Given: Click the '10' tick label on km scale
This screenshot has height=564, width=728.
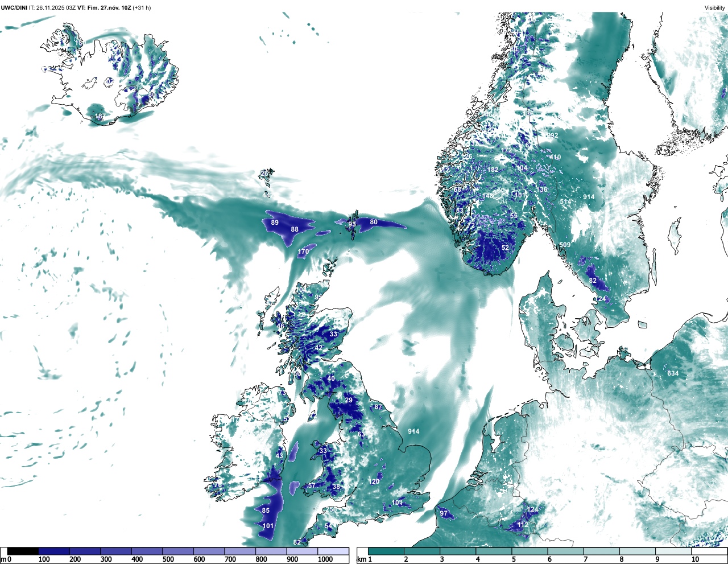Looking at the screenshot, I should (695, 559).
